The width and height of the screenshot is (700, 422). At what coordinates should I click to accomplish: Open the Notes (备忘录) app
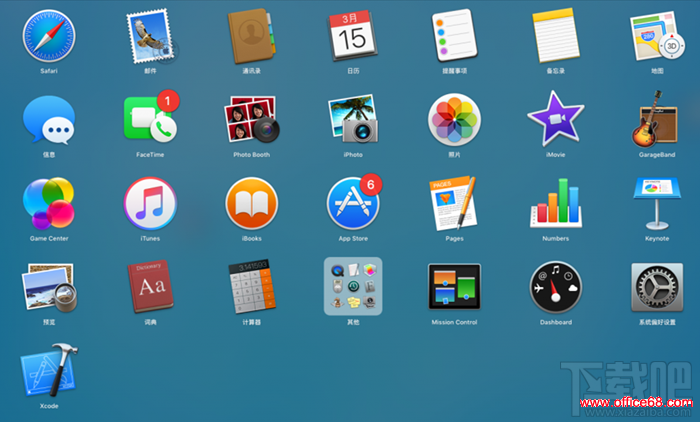click(x=556, y=36)
